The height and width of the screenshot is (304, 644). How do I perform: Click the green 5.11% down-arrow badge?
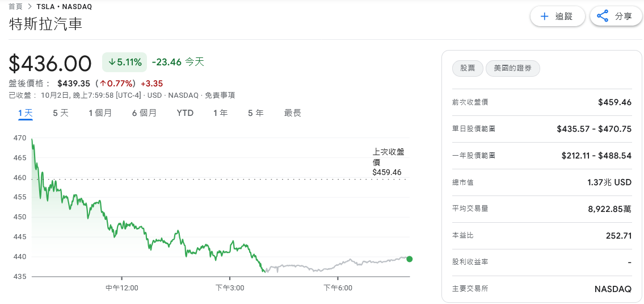124,62
